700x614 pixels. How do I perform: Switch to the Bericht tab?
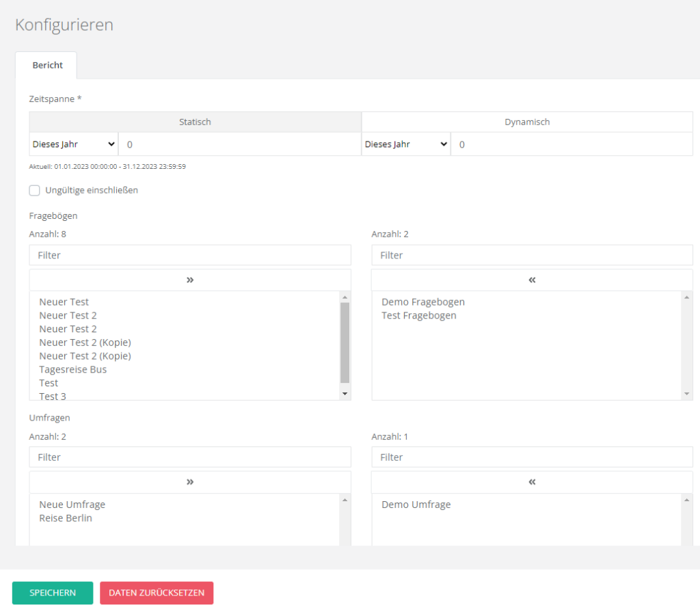(x=47, y=66)
